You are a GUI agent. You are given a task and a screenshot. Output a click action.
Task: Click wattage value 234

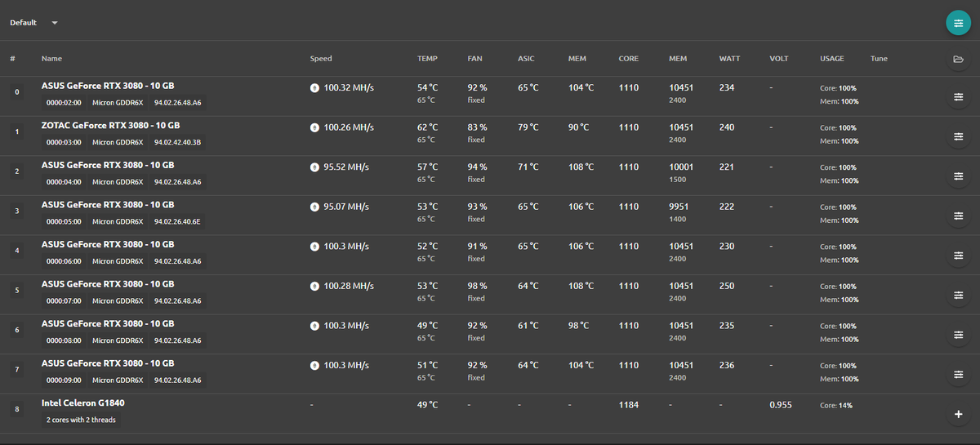[727, 87]
